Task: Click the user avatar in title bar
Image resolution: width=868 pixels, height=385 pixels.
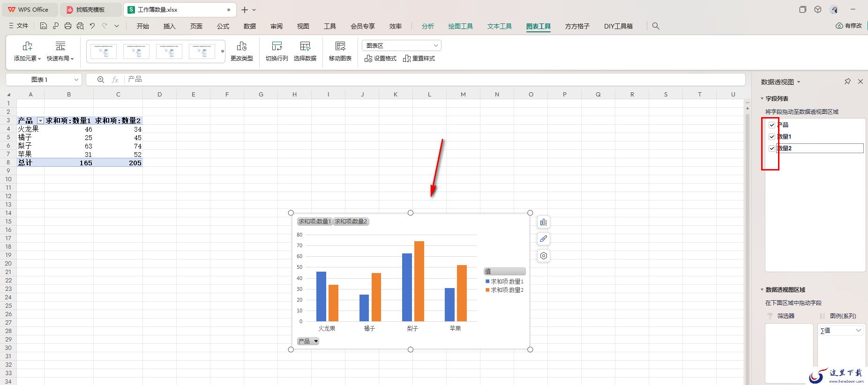Action: click(834, 9)
